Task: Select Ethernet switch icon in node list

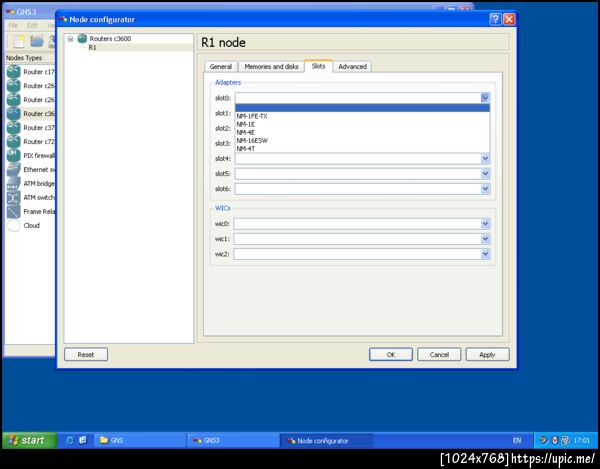Action: [13, 169]
